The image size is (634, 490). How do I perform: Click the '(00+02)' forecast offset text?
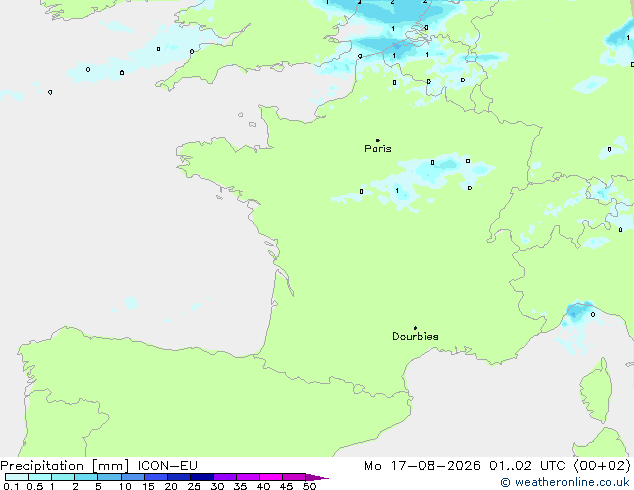(602, 466)
